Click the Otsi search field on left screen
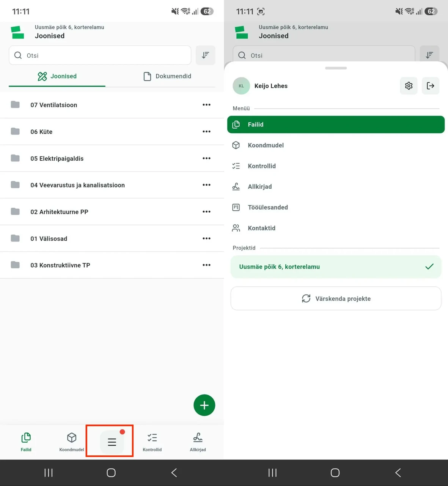448x486 pixels. pyautogui.click(x=100, y=55)
